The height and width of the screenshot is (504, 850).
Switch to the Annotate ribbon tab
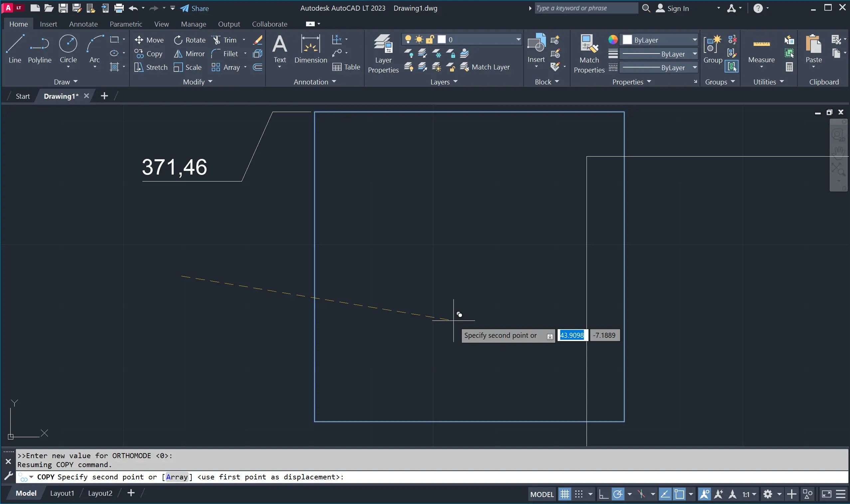point(83,24)
